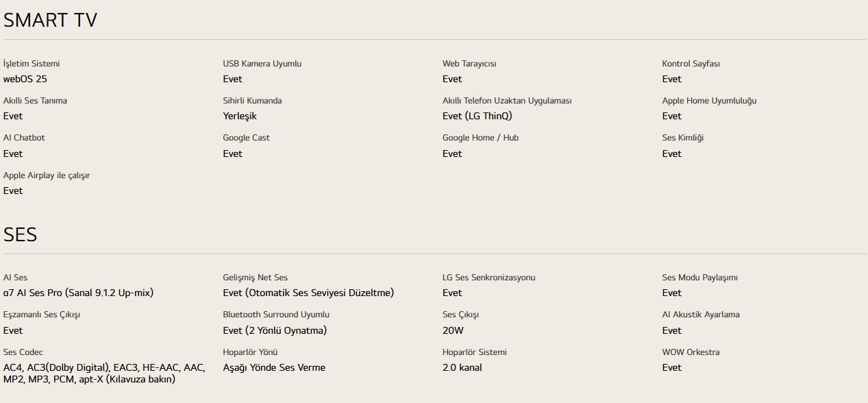Click the 20W value under Ses Çıkışı
868x403 pixels.
click(x=453, y=330)
